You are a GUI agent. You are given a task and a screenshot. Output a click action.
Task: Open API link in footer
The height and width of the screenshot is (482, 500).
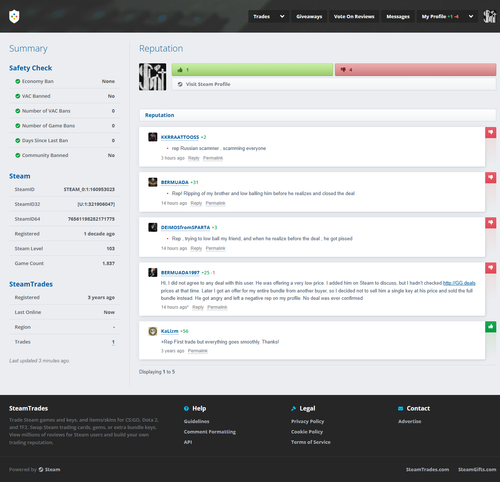point(188,442)
